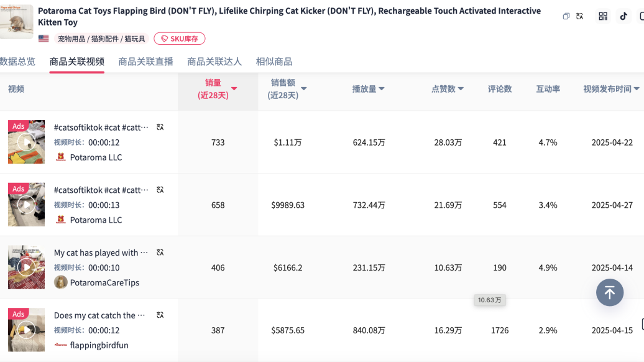Sort by 销售额 (近28天) column
644x362 pixels.
(288, 89)
